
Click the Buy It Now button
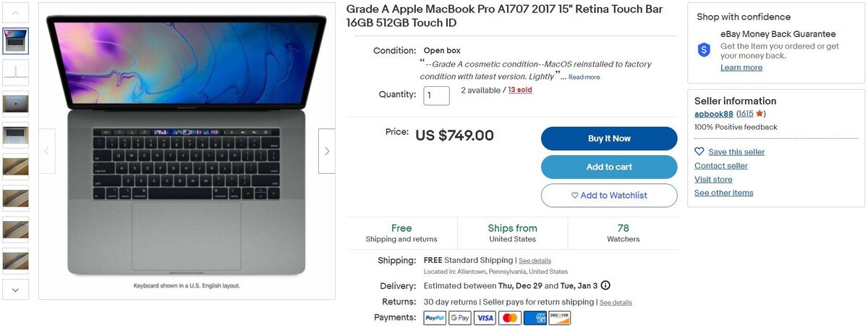coord(609,138)
